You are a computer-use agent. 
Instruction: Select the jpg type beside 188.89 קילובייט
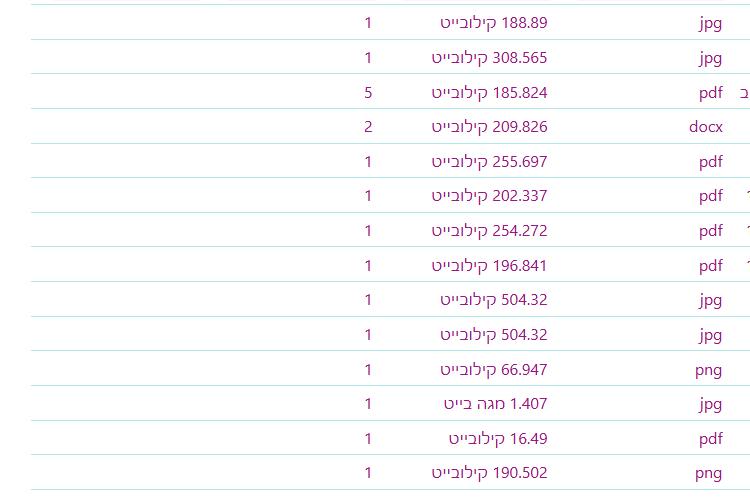[711, 24]
